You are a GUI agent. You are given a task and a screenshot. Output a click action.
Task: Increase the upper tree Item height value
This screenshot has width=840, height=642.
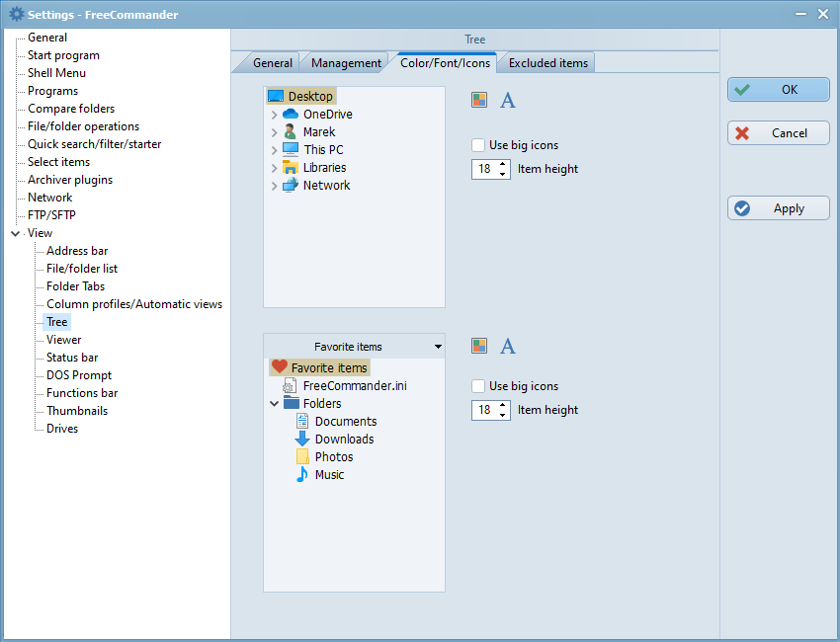tap(503, 165)
